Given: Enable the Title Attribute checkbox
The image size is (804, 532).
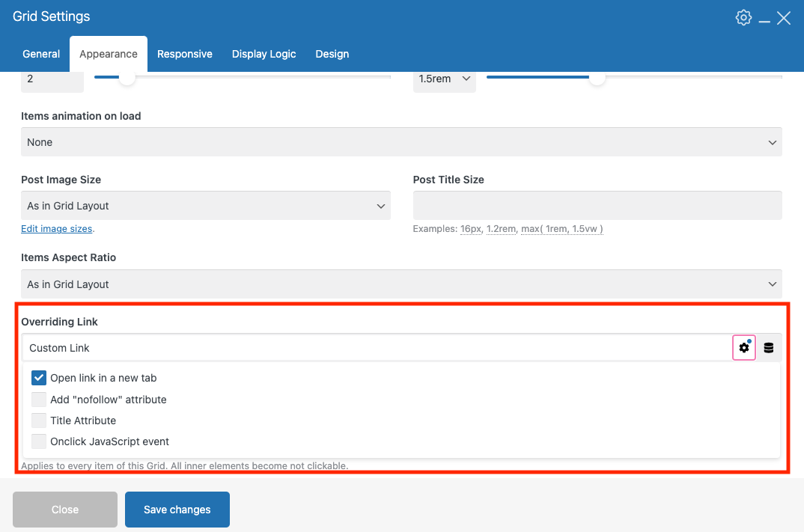Looking at the screenshot, I should tap(39, 421).
